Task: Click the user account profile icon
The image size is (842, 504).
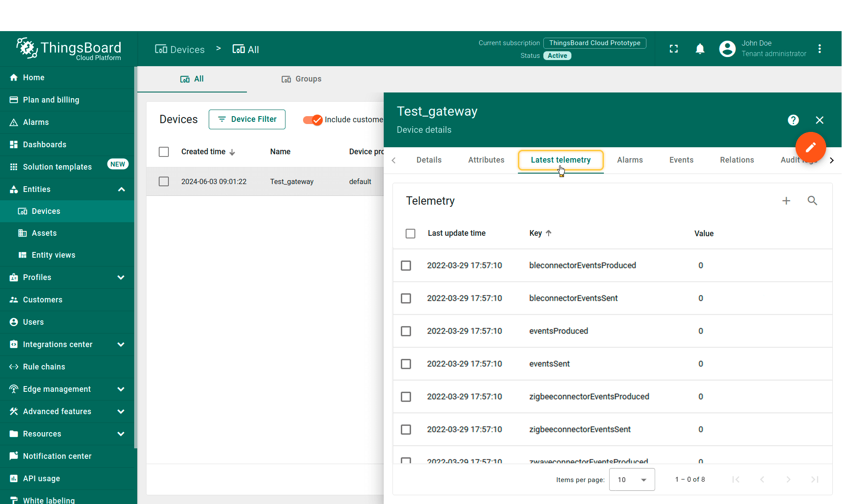Action: 726,49
